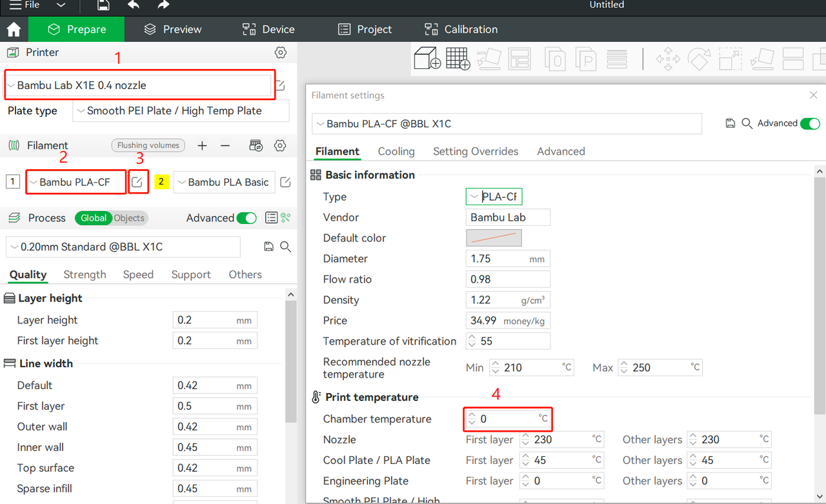Click the Default color swatch
826x504 pixels.
[x=494, y=237]
